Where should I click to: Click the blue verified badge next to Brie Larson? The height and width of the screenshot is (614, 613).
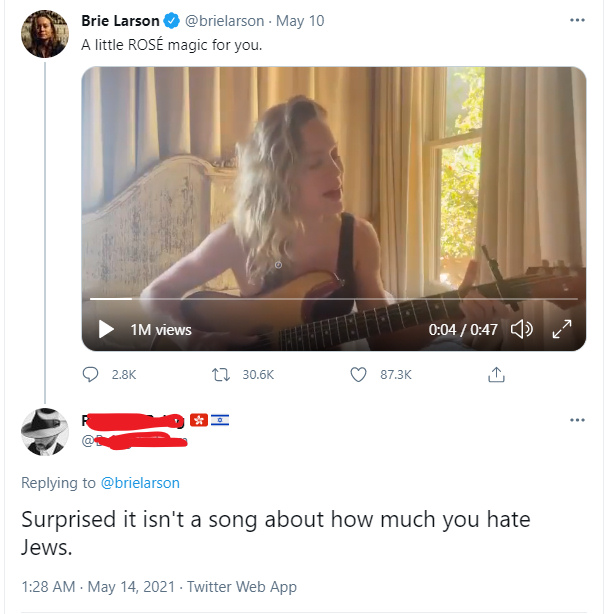172,21
